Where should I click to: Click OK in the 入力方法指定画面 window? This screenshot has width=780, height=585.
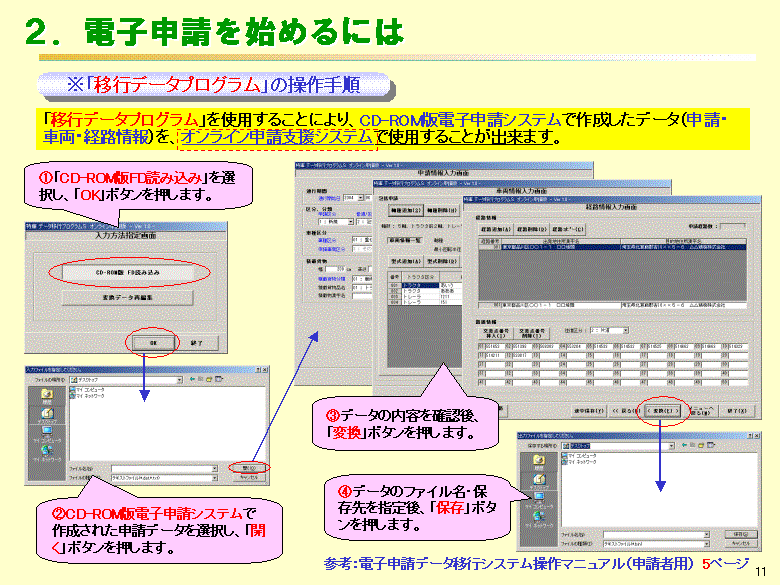point(153,343)
